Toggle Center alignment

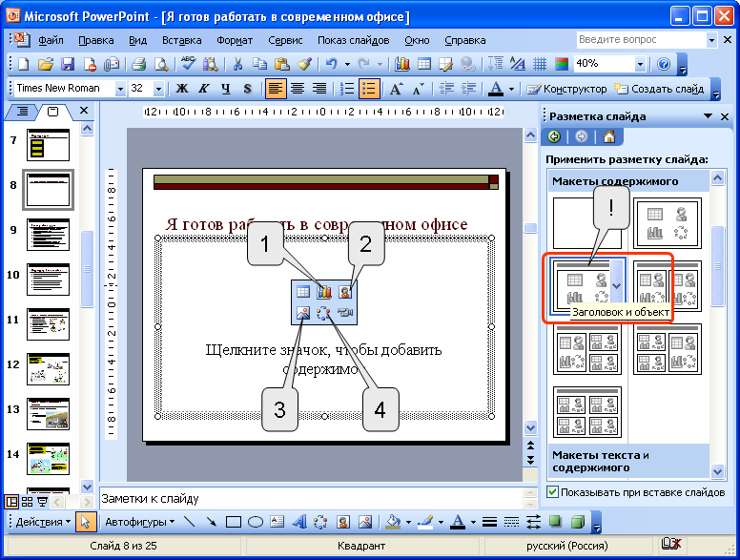tap(298, 89)
